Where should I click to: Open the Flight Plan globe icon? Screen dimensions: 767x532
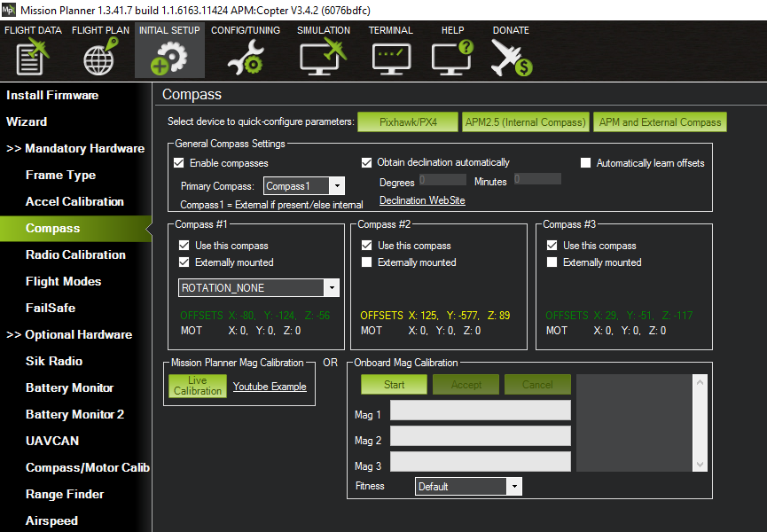point(100,57)
